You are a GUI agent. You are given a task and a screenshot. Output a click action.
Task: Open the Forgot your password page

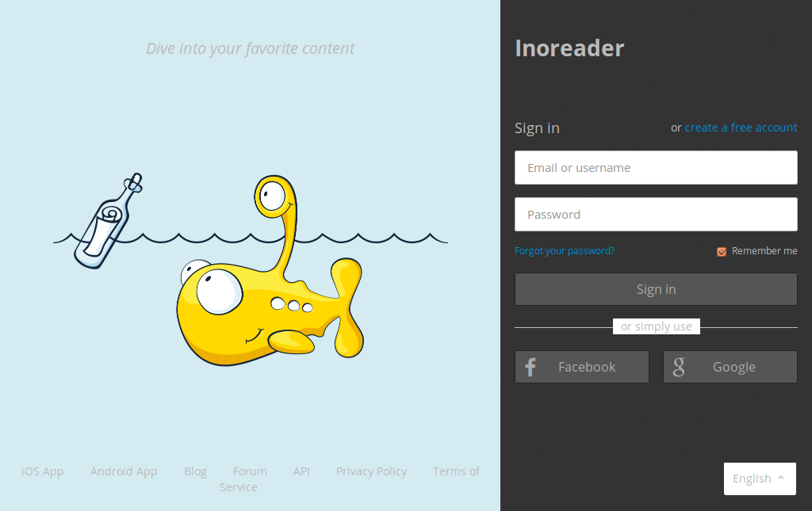pyautogui.click(x=564, y=250)
